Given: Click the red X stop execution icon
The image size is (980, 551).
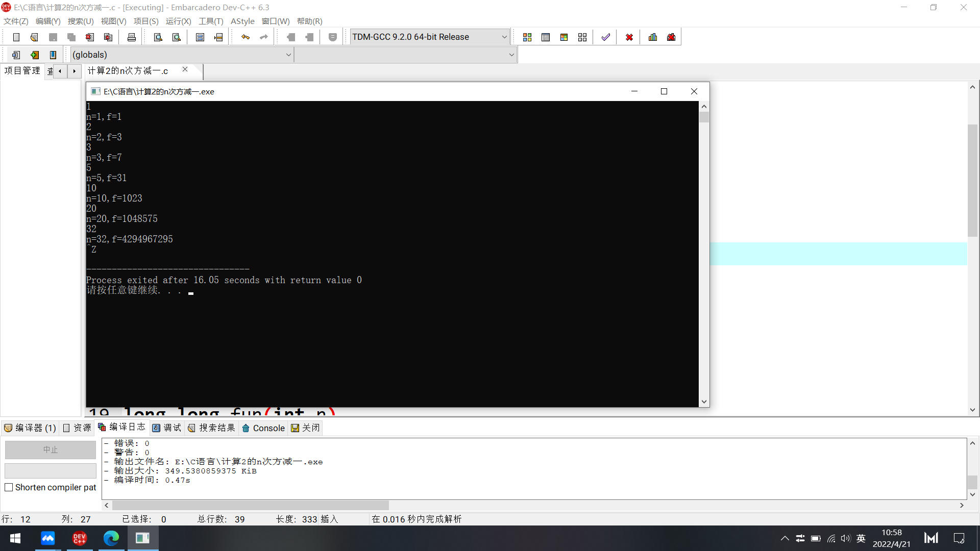Looking at the screenshot, I should pyautogui.click(x=629, y=37).
